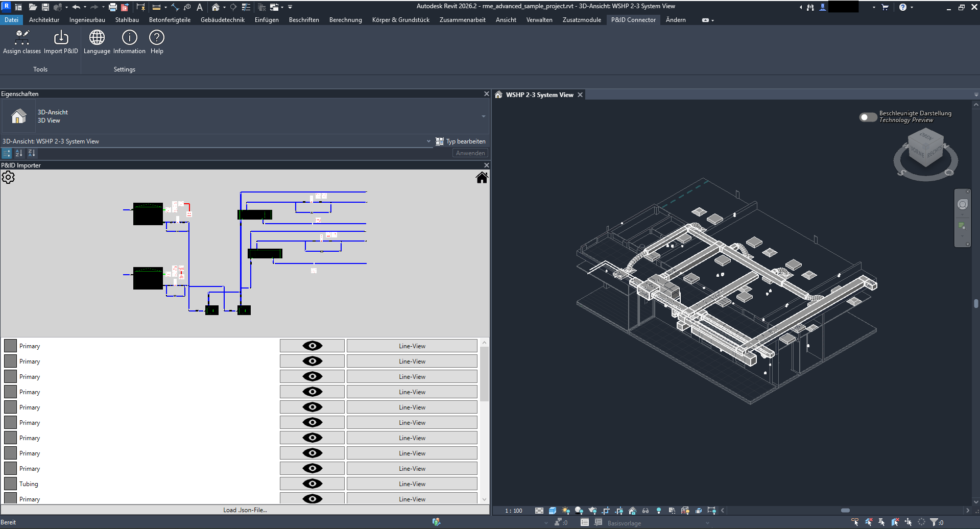
Task: Toggle visibility eye for the Tubing row
Action: click(x=312, y=484)
